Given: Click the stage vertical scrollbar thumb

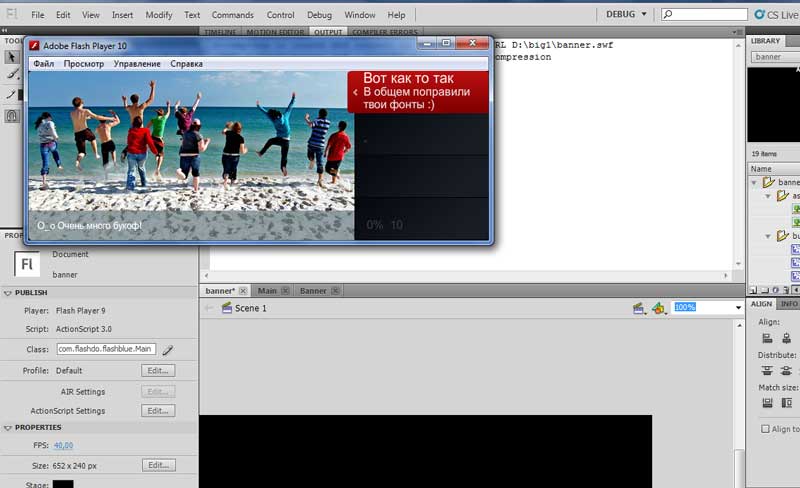Looking at the screenshot, I should pyautogui.click(x=740, y=467).
